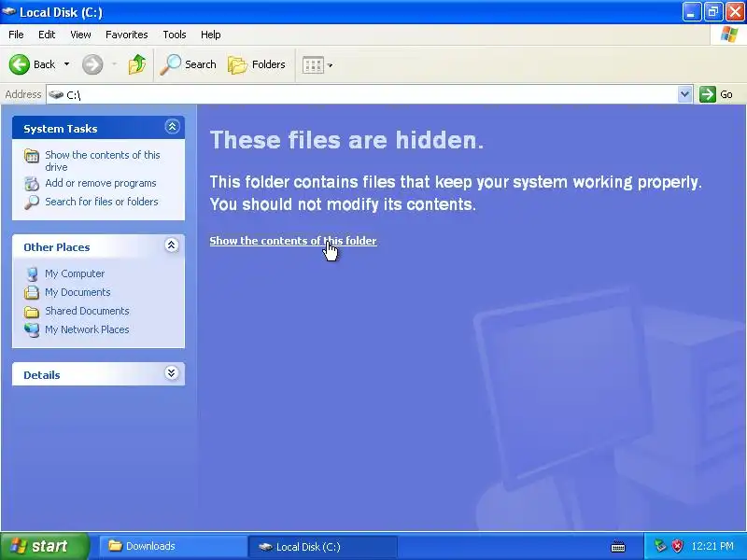Click the keyboard icon on taskbar

(x=618, y=547)
